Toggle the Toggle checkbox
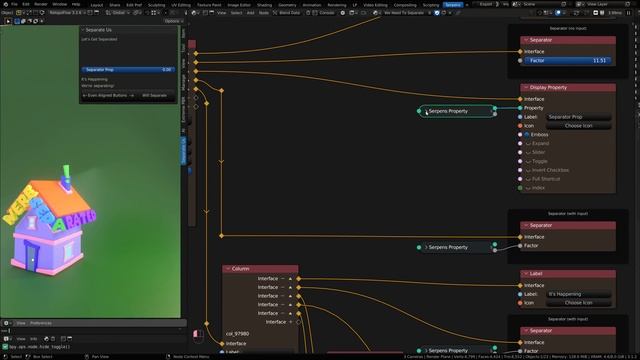This screenshot has width=640, height=360. [528, 161]
